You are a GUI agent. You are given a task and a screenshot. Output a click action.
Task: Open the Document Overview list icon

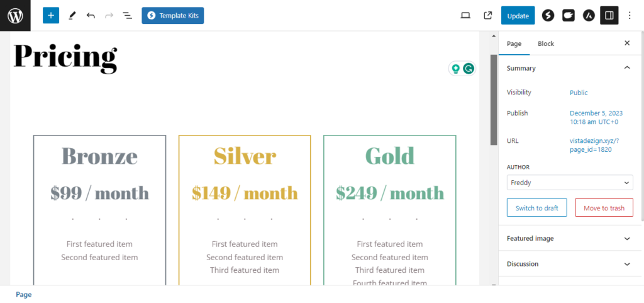tap(127, 16)
